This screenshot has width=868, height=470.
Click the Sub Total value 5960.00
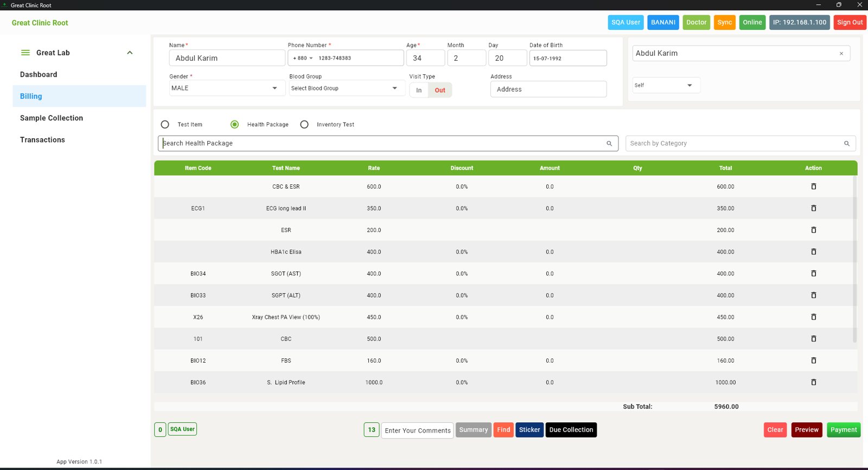(x=726, y=407)
